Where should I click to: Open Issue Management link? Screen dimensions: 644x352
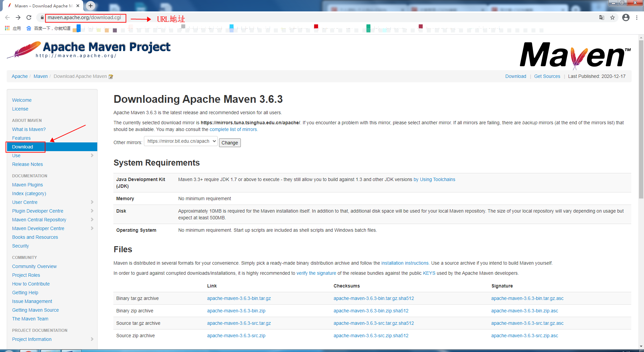(x=32, y=301)
